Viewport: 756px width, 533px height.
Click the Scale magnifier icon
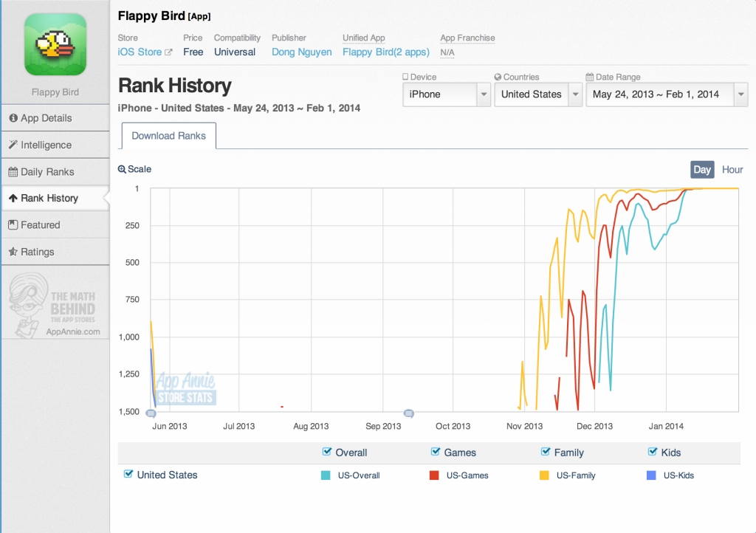click(x=122, y=169)
